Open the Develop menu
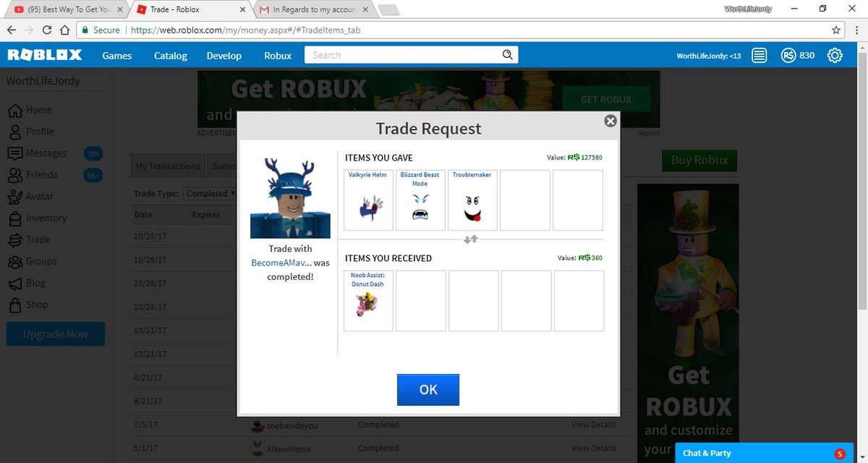 (x=224, y=56)
